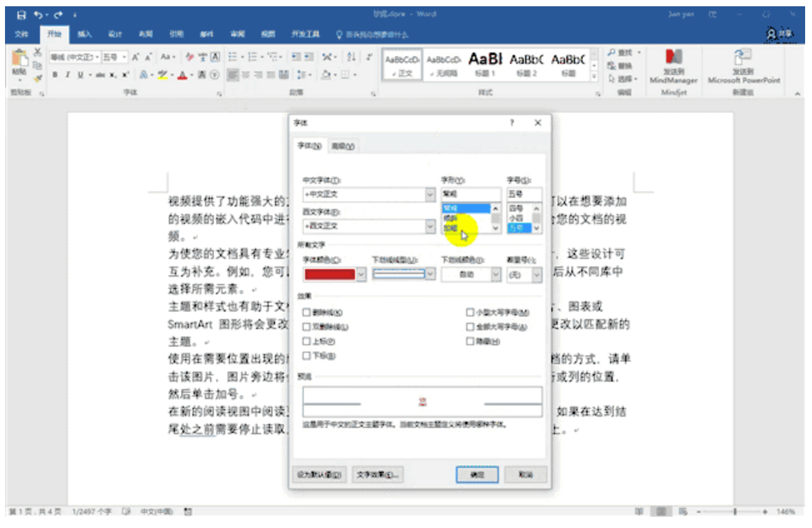The width and height of the screenshot is (812, 528).
Task: Click the grow font size icon
Action: [x=137, y=57]
